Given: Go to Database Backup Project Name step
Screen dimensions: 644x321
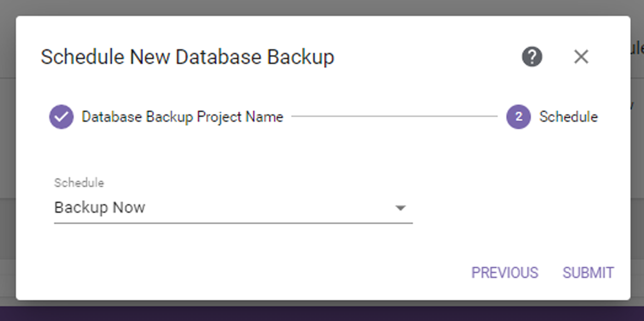Looking at the screenshot, I should pyautogui.click(x=182, y=117).
